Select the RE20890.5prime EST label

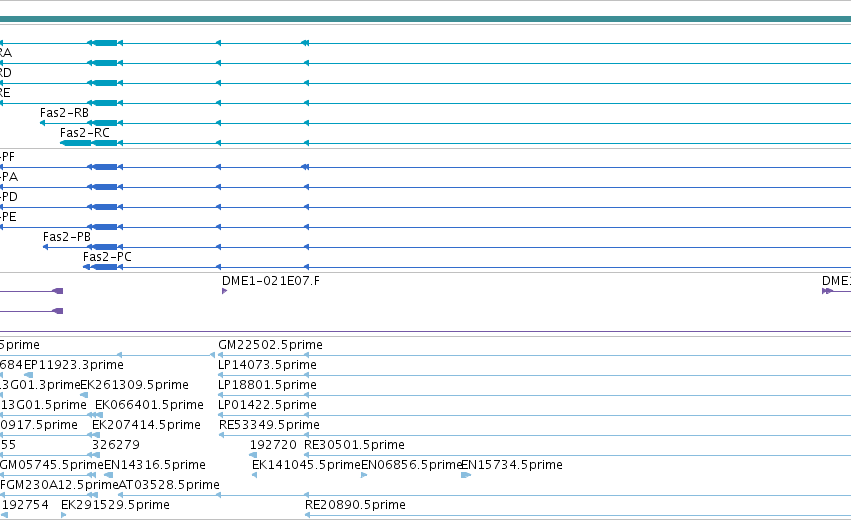(x=355, y=505)
